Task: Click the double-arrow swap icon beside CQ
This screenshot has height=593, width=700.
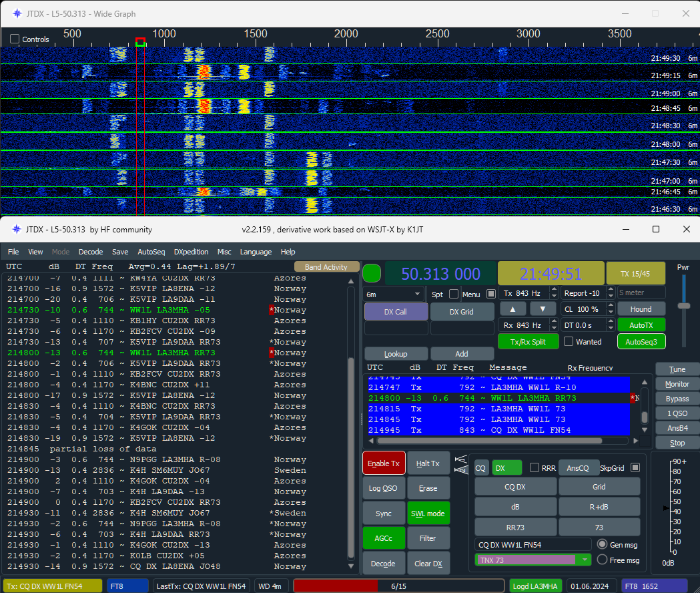Action: (x=460, y=464)
